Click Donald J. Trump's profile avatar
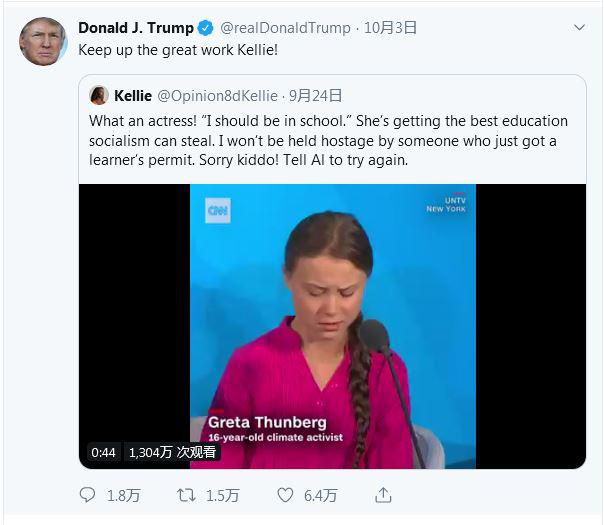The height and width of the screenshot is (525, 604). pyautogui.click(x=41, y=41)
